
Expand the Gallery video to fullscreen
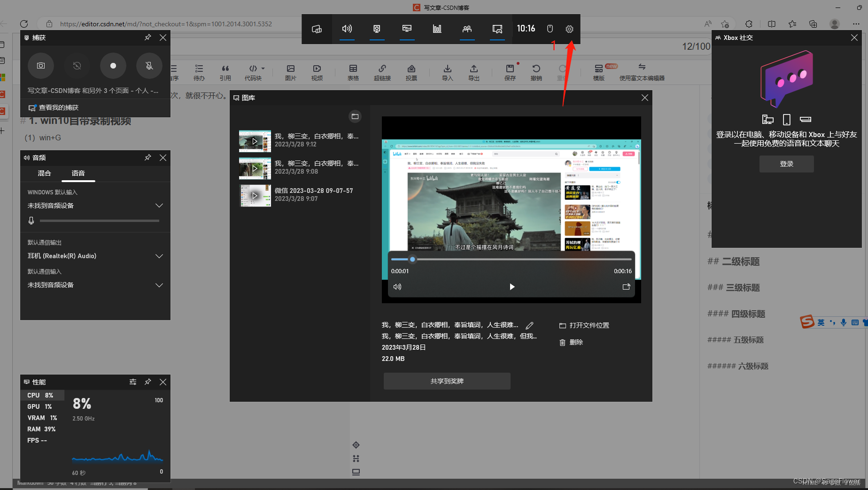tap(626, 287)
